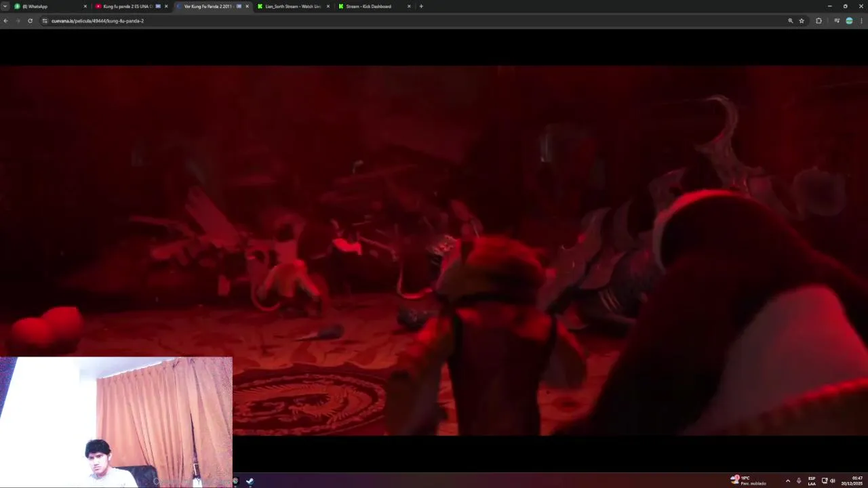Switch to the WhatsApp tab

click(51, 6)
